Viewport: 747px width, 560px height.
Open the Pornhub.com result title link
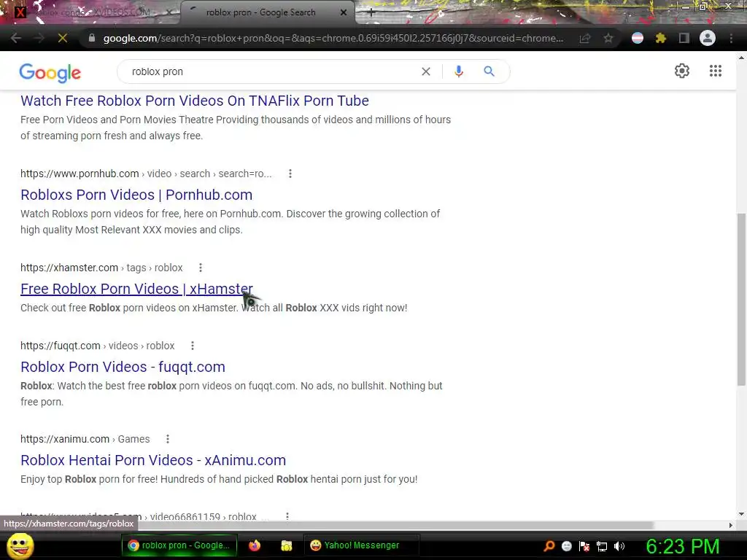[x=136, y=195]
